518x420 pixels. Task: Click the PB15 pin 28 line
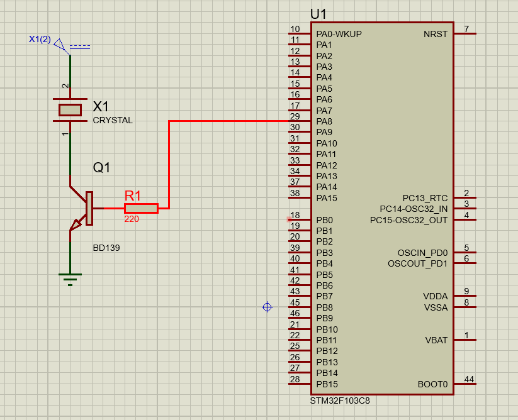pyautogui.click(x=300, y=384)
